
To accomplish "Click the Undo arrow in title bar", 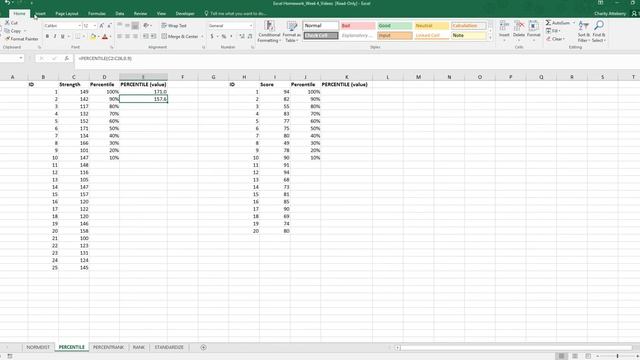I will [x=7, y=3].
